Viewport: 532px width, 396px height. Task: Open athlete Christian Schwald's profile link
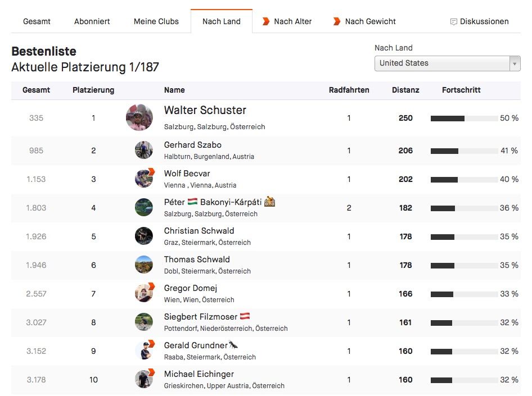[x=199, y=231]
